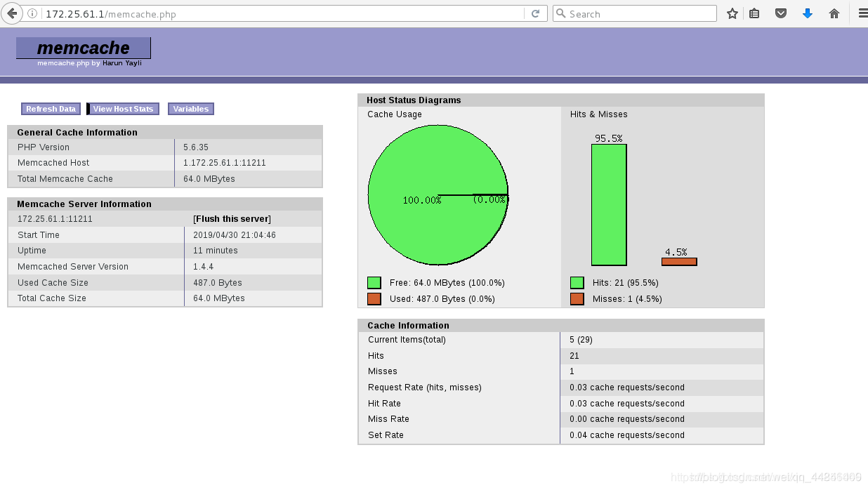The width and height of the screenshot is (868, 490).
Task: Open downloads with the blue arrow icon
Action: coord(808,13)
